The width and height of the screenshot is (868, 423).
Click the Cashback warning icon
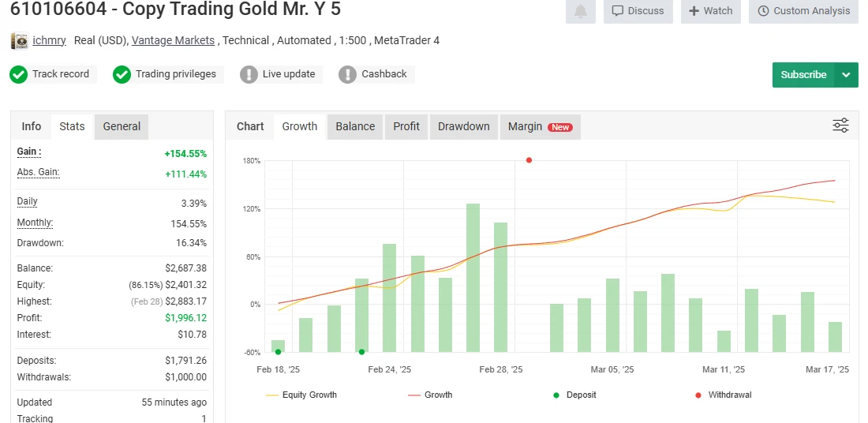point(347,74)
